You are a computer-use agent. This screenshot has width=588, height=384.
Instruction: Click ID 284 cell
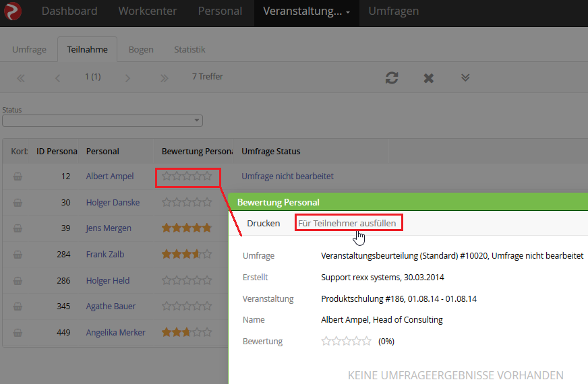click(63, 255)
